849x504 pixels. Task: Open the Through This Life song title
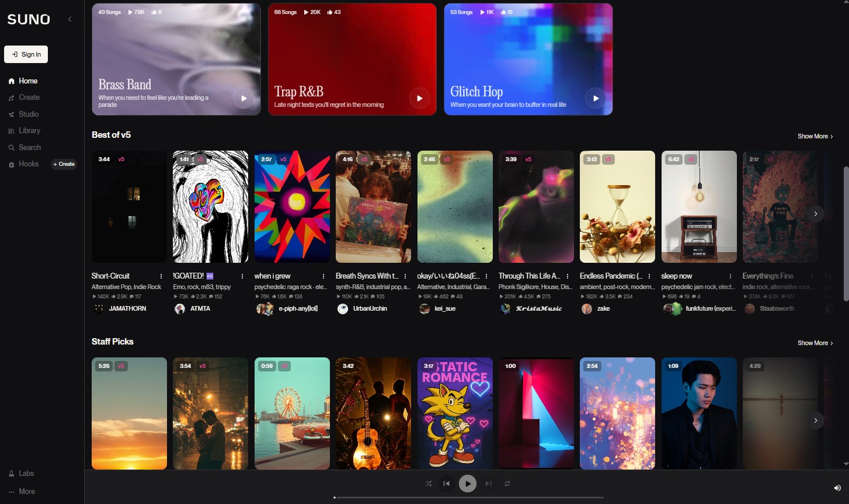coord(529,276)
